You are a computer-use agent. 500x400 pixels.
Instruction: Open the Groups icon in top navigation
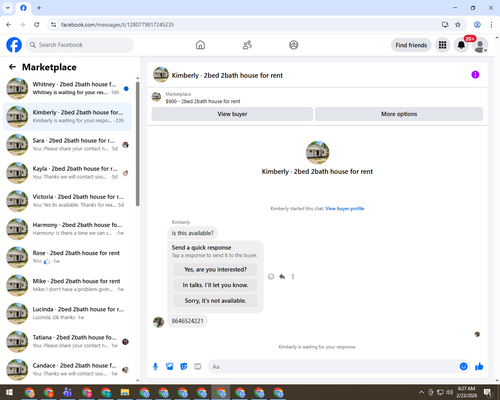tap(294, 45)
